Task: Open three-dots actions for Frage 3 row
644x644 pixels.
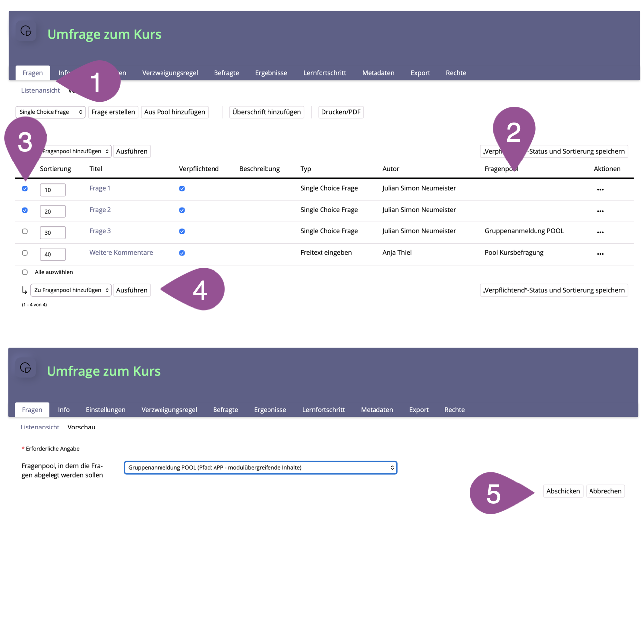Action: (600, 232)
